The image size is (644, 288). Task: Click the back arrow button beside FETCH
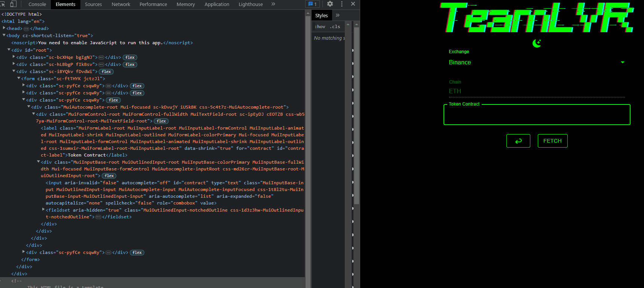(x=518, y=141)
